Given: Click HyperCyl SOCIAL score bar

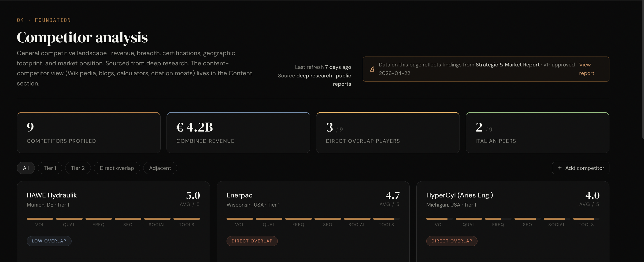Looking at the screenshot, I should (x=557, y=219).
